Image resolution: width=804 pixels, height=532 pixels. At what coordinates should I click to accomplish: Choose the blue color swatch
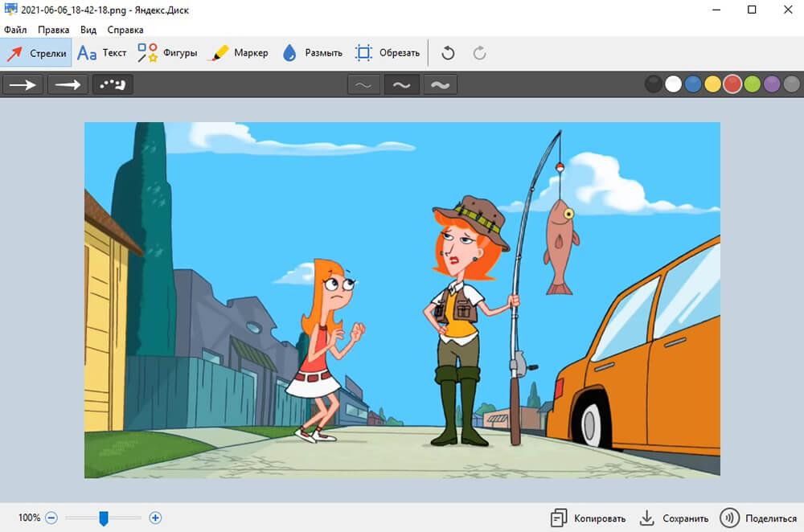coord(693,84)
